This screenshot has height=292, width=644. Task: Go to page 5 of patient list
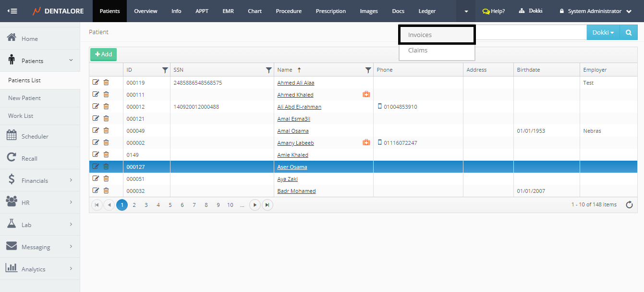click(170, 205)
